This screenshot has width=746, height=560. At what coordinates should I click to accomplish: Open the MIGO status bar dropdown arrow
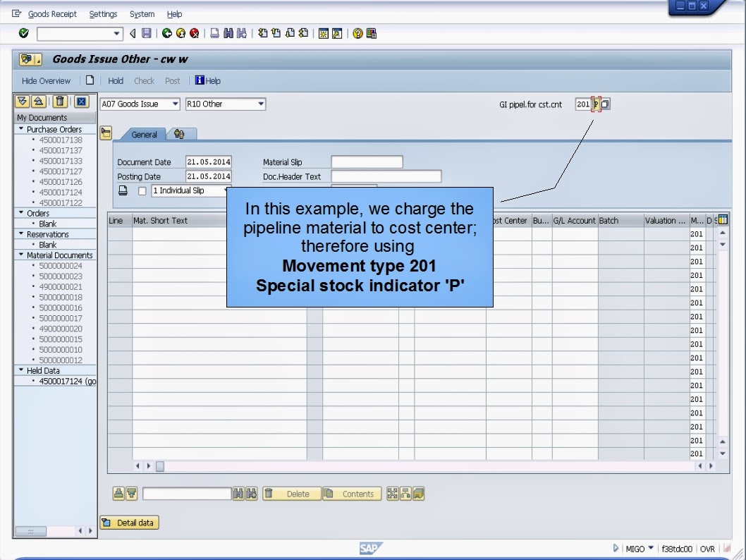(x=651, y=547)
